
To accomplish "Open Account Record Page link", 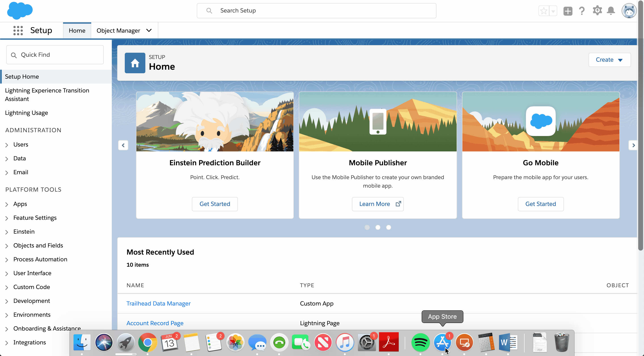I will click(155, 323).
